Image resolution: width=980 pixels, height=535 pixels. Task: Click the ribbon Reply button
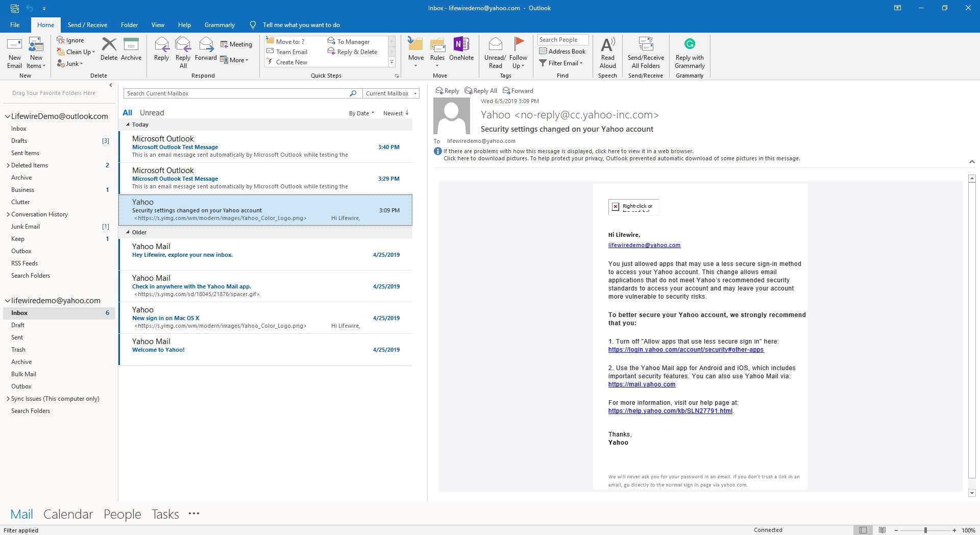point(161,49)
